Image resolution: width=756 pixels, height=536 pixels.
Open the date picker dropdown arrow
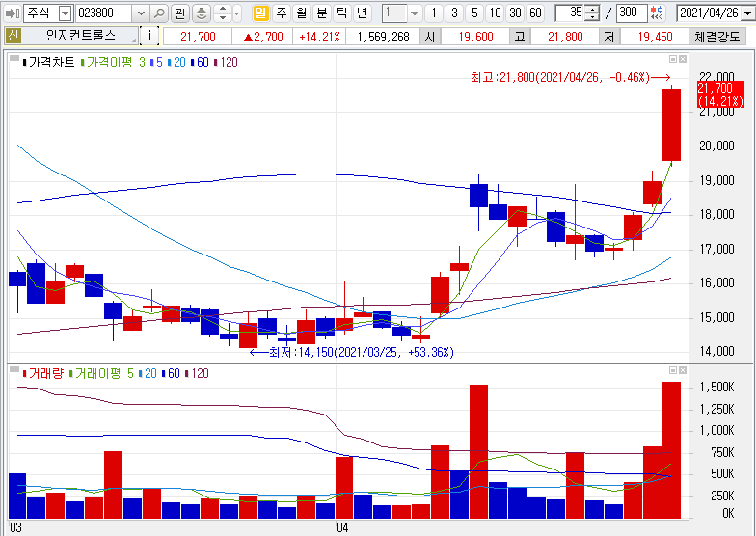[748, 13]
